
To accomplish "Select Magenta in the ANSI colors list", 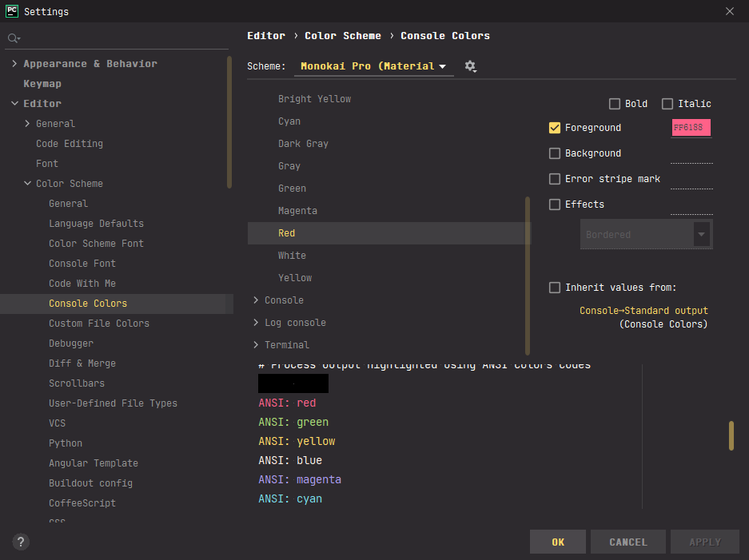I will pos(297,211).
